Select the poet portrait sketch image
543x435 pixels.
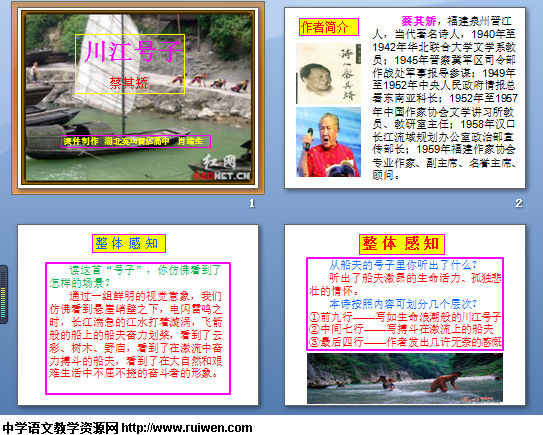coord(328,74)
